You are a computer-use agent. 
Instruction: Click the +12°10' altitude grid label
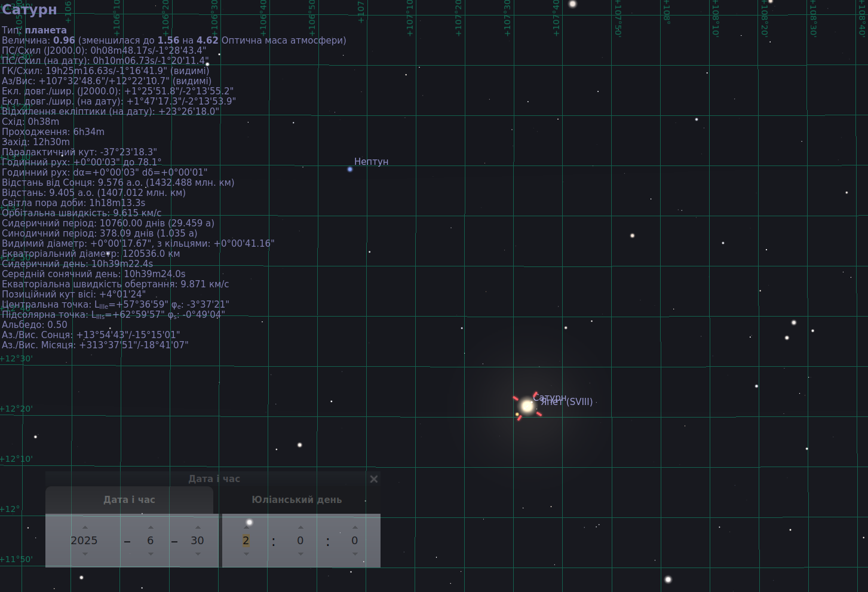16,459
